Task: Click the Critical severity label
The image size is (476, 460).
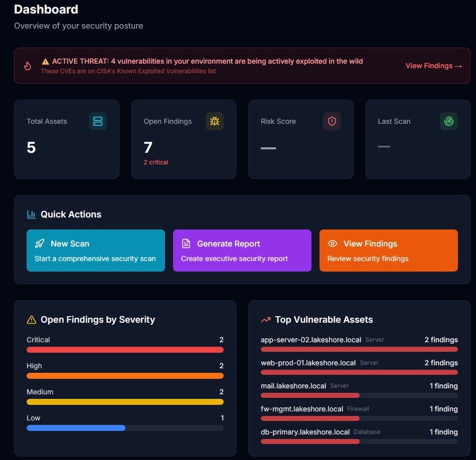Action: [x=38, y=340]
